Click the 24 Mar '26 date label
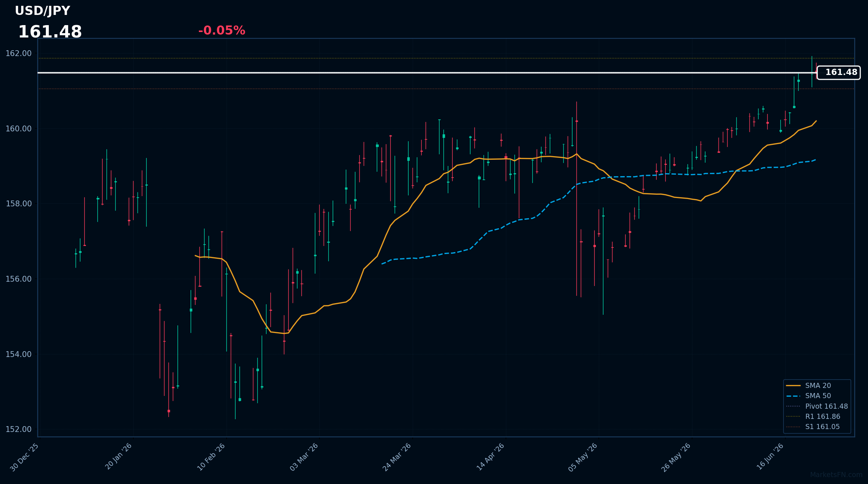Image resolution: width=868 pixels, height=484 pixels. (x=397, y=457)
